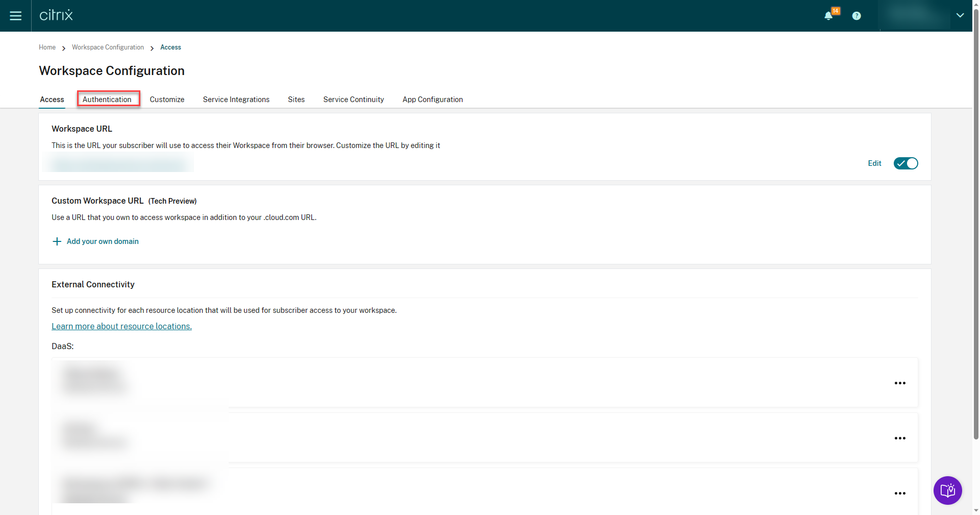Click the Workspace Configuration page heading

pos(112,71)
